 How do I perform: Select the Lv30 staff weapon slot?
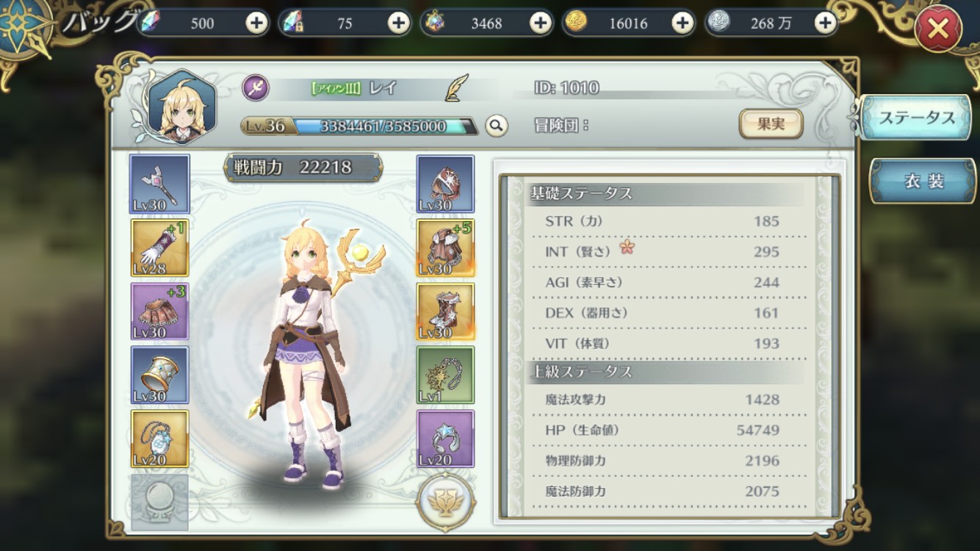(x=159, y=184)
